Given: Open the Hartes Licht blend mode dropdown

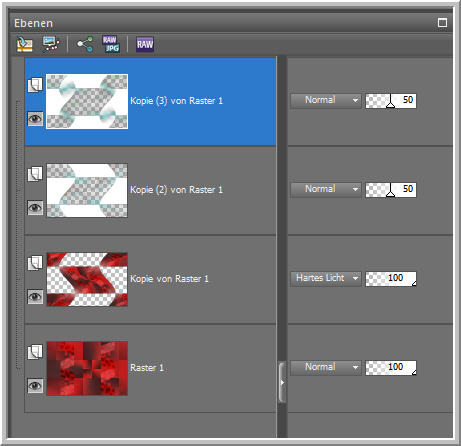Looking at the screenshot, I should 326,278.
